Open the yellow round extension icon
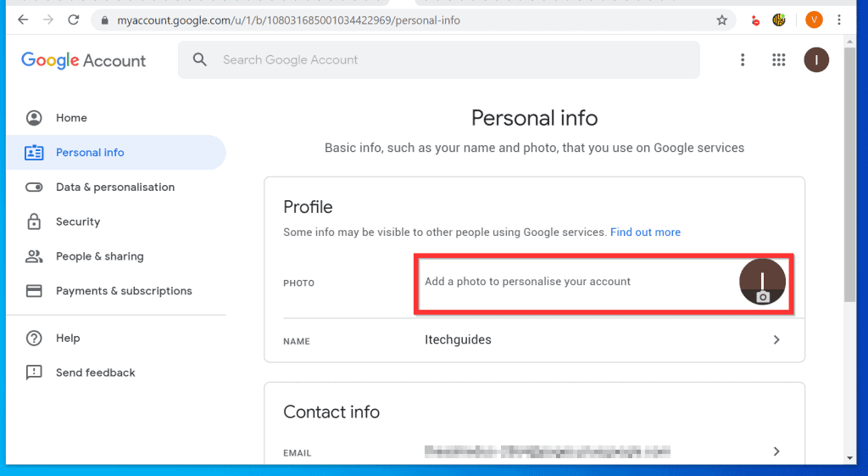 (x=779, y=20)
